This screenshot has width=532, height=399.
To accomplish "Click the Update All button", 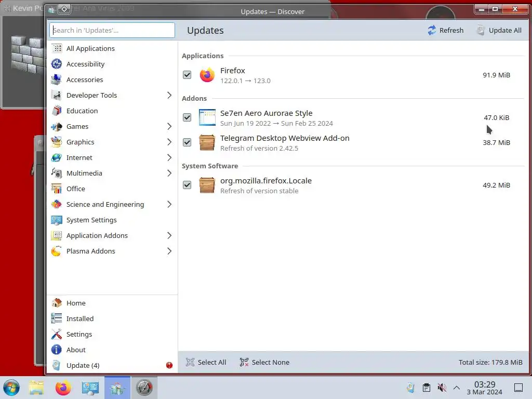I will pos(499,30).
